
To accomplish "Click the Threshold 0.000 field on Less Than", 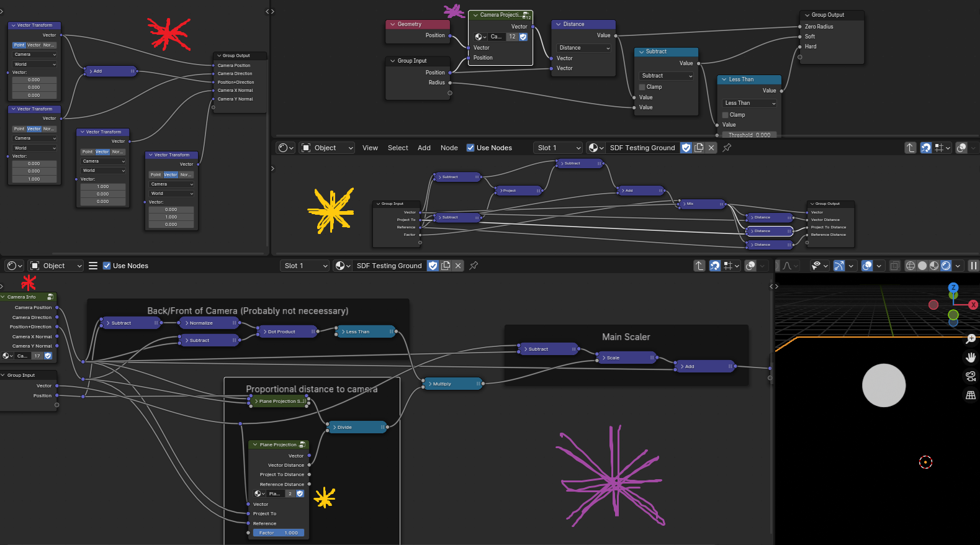I will click(749, 135).
